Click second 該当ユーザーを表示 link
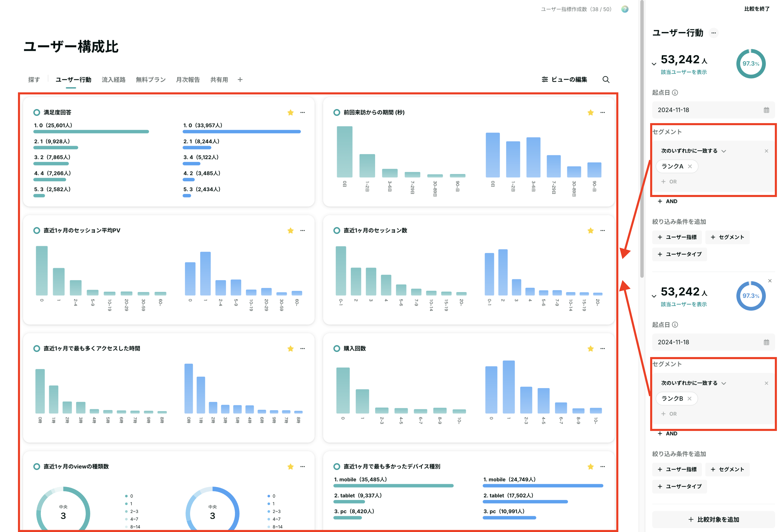 684,304
